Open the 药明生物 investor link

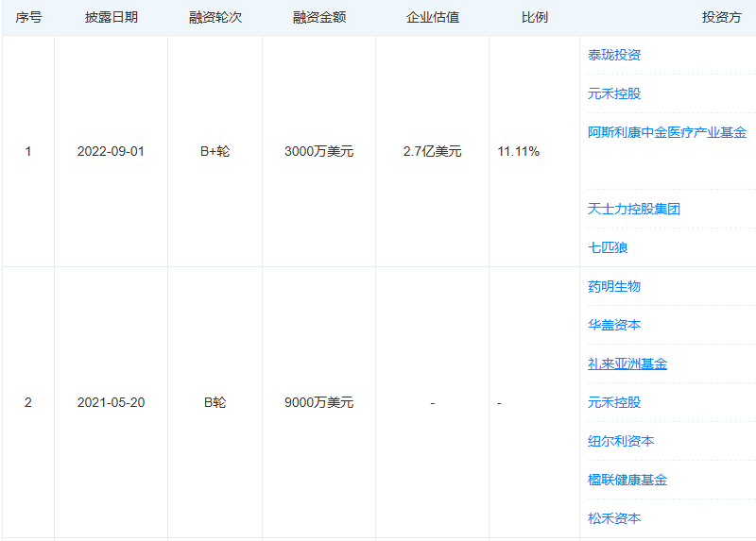[613, 287]
